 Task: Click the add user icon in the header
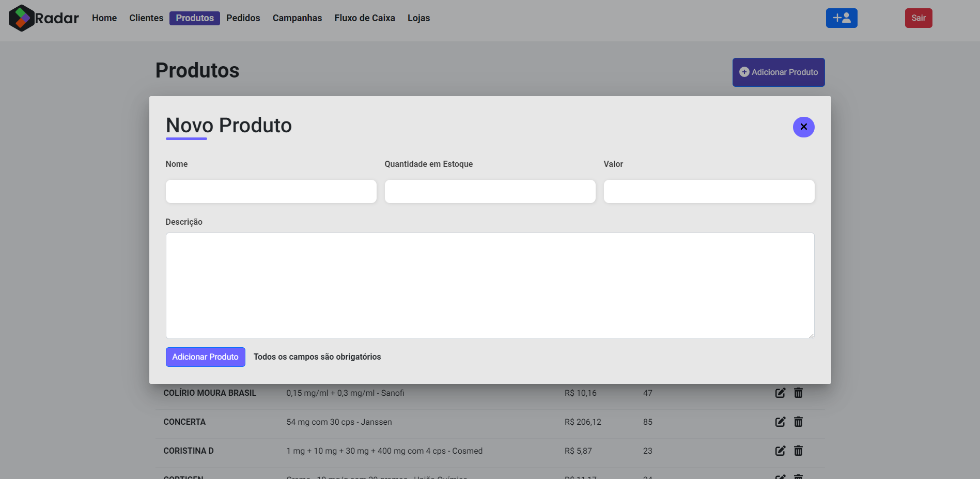841,18
